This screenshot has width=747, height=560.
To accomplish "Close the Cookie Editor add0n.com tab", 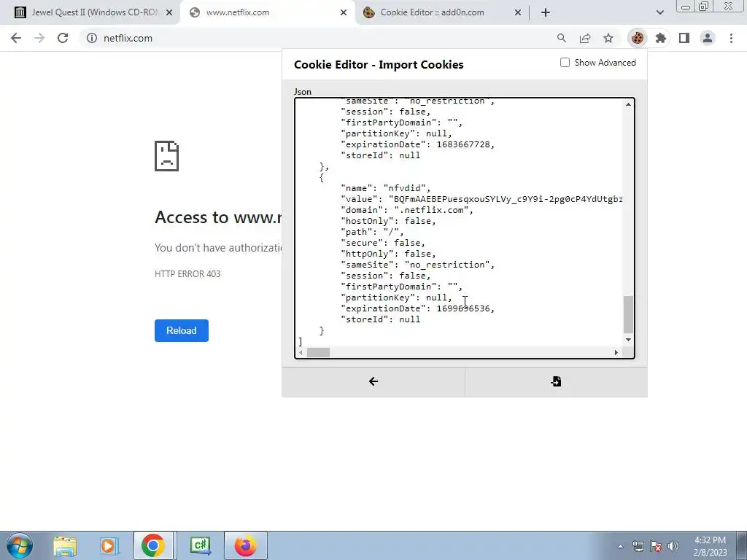I will tap(518, 12).
